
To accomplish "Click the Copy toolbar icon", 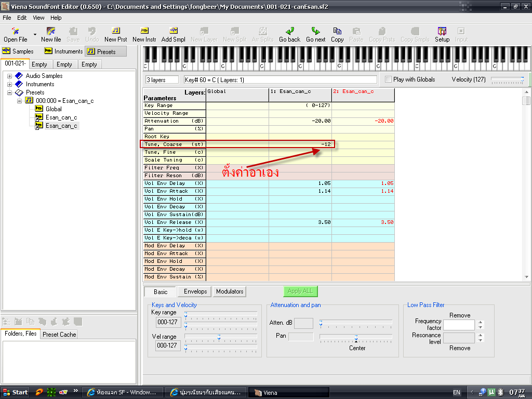I will (x=337, y=35).
